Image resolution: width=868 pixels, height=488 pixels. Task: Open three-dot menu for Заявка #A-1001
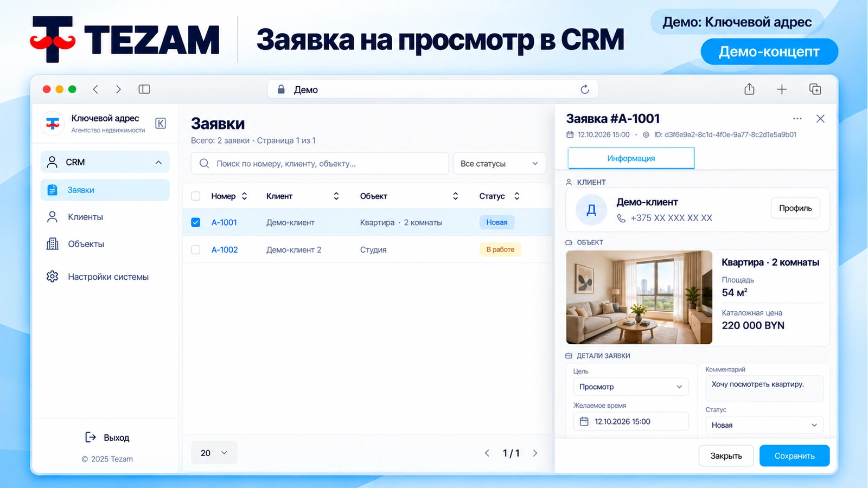pos(797,119)
